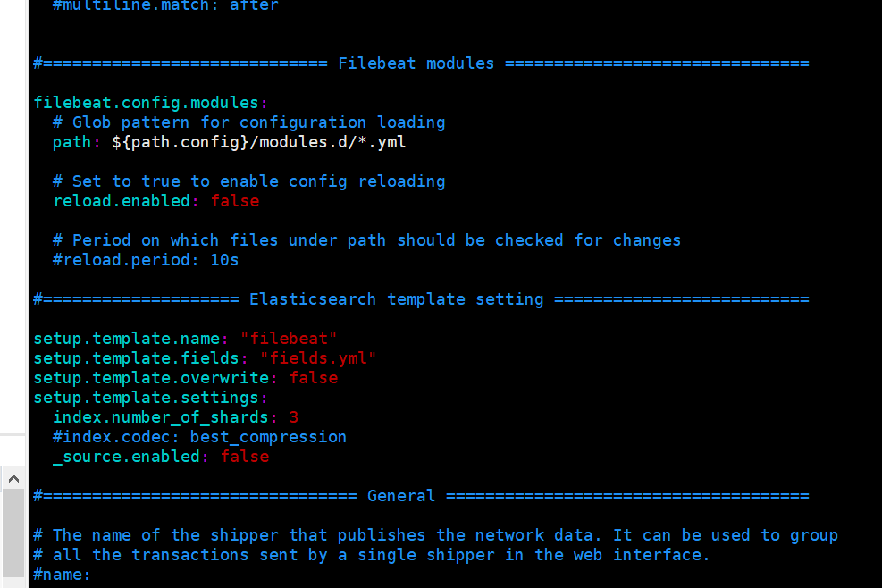Screen dimensions: 882x588
Task: Click the false value of _source.enabled
Action: pyautogui.click(x=245, y=457)
